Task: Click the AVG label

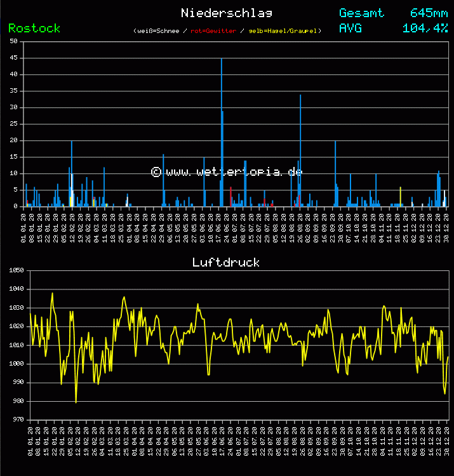Action: (351, 28)
